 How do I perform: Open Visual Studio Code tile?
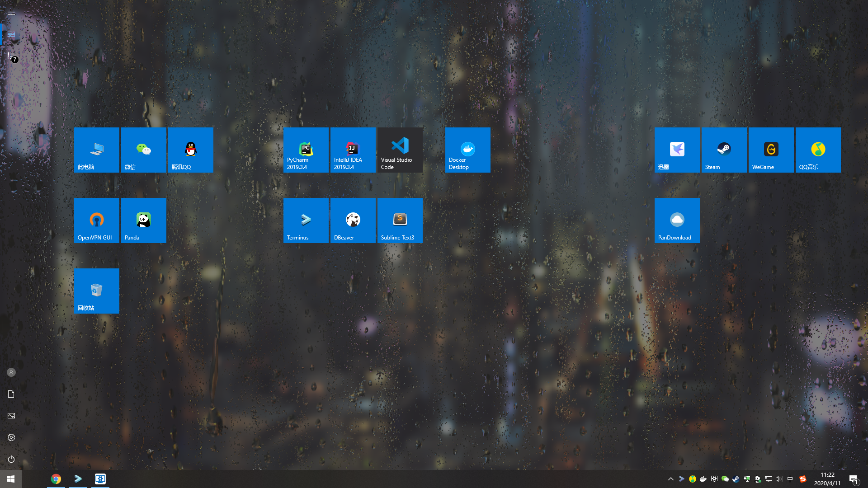pos(400,150)
